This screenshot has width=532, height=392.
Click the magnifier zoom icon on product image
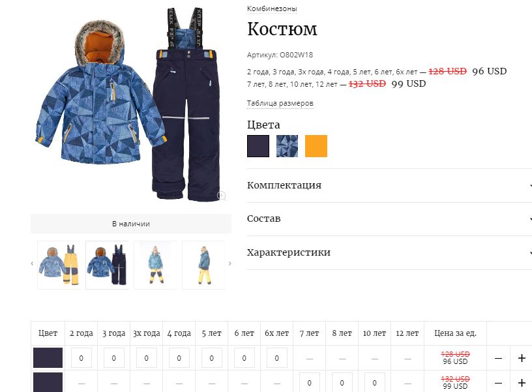(222, 196)
